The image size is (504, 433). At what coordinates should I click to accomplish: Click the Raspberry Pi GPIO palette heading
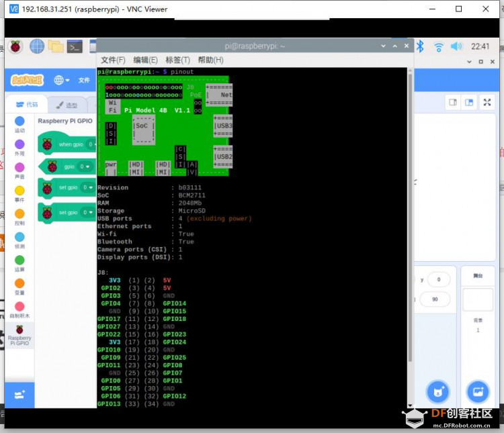[x=65, y=121]
